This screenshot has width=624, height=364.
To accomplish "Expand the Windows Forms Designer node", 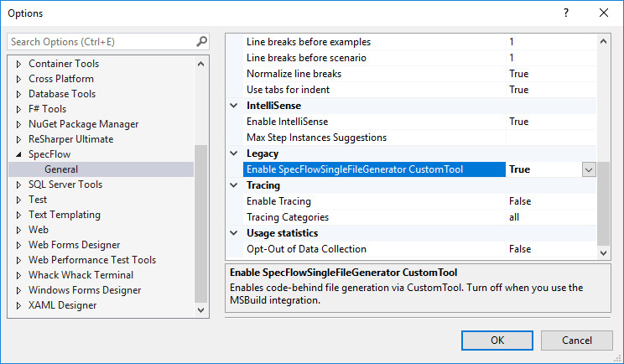I will click(x=18, y=290).
